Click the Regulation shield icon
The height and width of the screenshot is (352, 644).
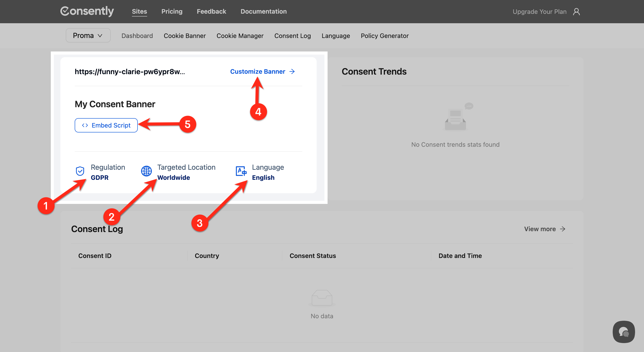tap(80, 171)
